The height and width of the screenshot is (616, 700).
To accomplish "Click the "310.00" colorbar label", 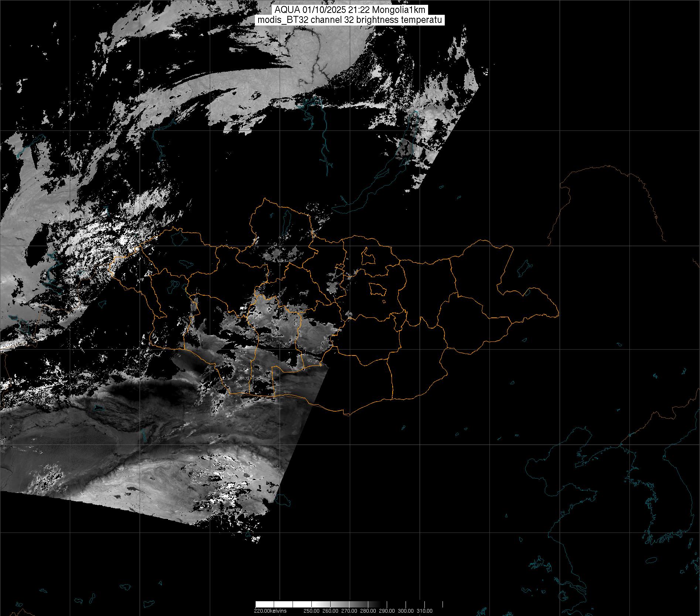I will pyautogui.click(x=425, y=610).
